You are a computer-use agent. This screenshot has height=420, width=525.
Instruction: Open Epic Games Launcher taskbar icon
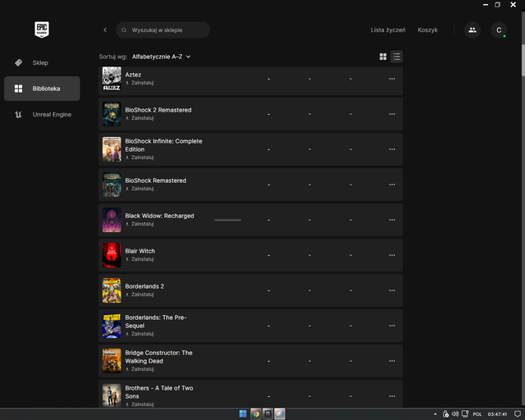click(267, 414)
